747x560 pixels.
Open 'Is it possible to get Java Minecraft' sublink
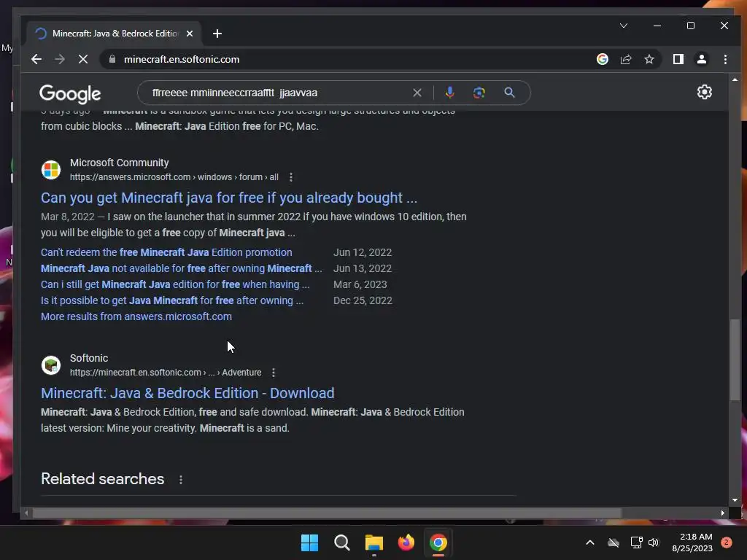tap(172, 301)
